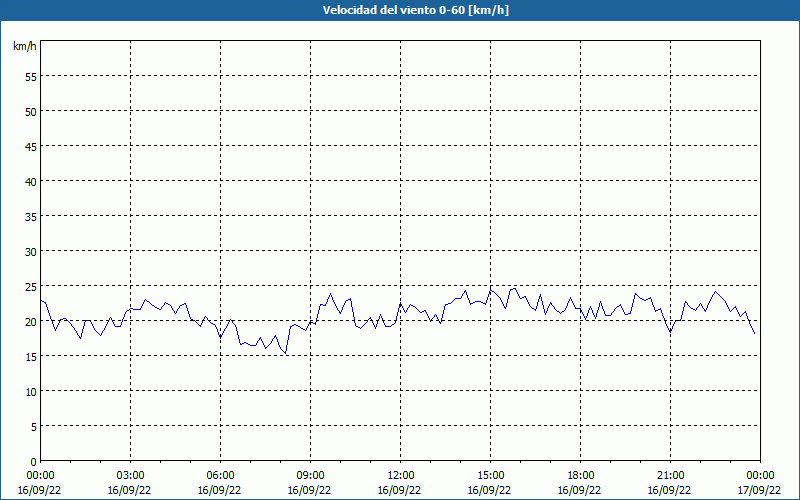
Task: Click the blue line's final point before midnight
Action: click(755, 334)
